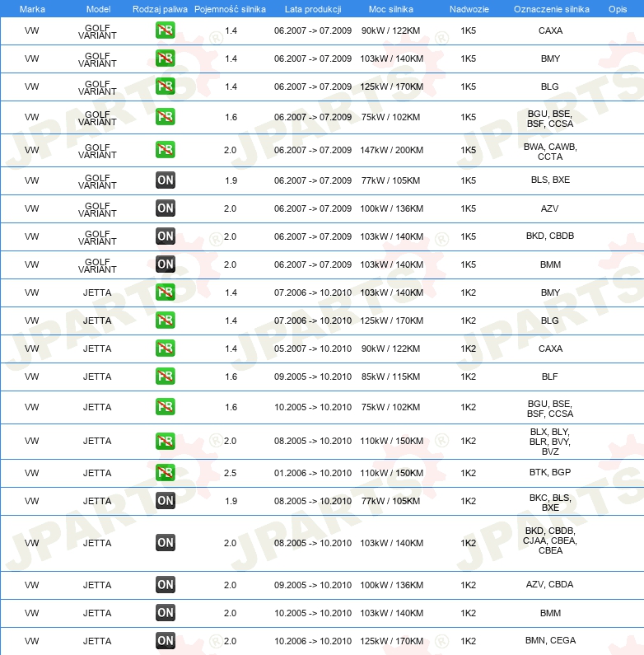Select the BWA, CAWB, CCTA engine code cell
This screenshot has height=655, width=644.
(550, 152)
